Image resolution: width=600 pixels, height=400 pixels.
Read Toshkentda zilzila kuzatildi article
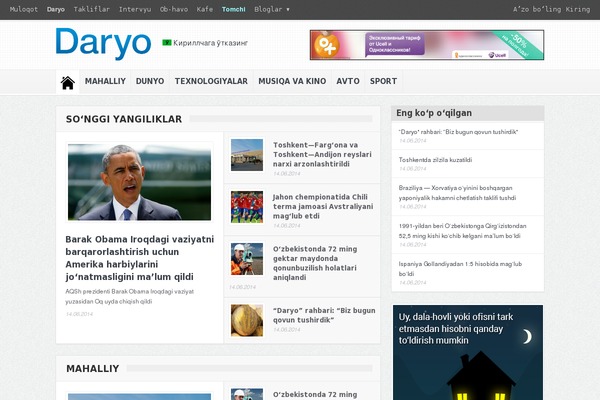(x=434, y=159)
